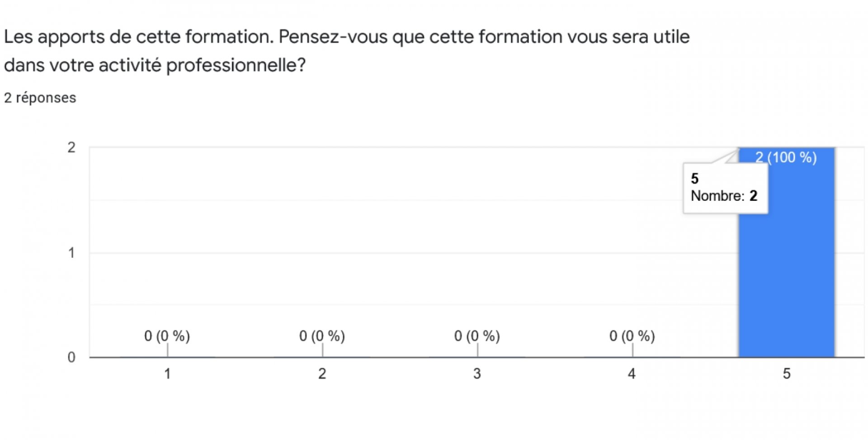
Task: Select x-axis label 4
Action: click(632, 374)
